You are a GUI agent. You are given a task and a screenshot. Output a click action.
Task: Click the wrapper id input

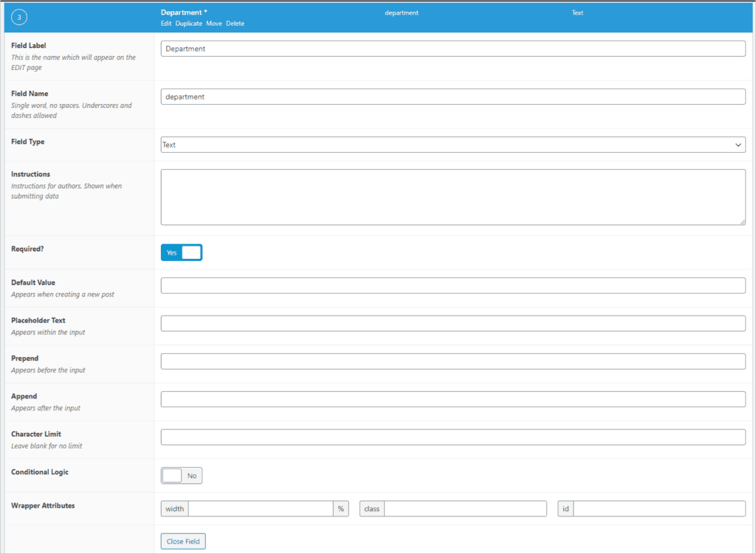(659, 509)
